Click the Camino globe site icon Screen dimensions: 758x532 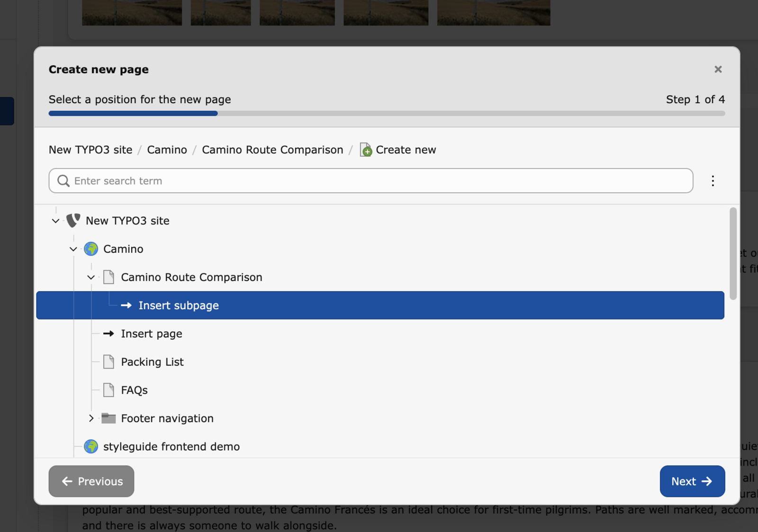click(x=91, y=249)
